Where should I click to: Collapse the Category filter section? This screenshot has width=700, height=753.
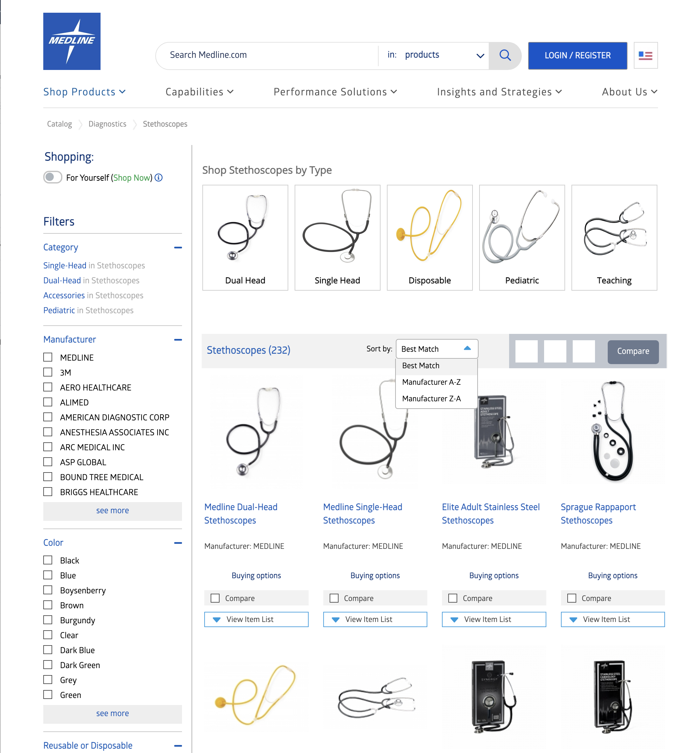(178, 248)
